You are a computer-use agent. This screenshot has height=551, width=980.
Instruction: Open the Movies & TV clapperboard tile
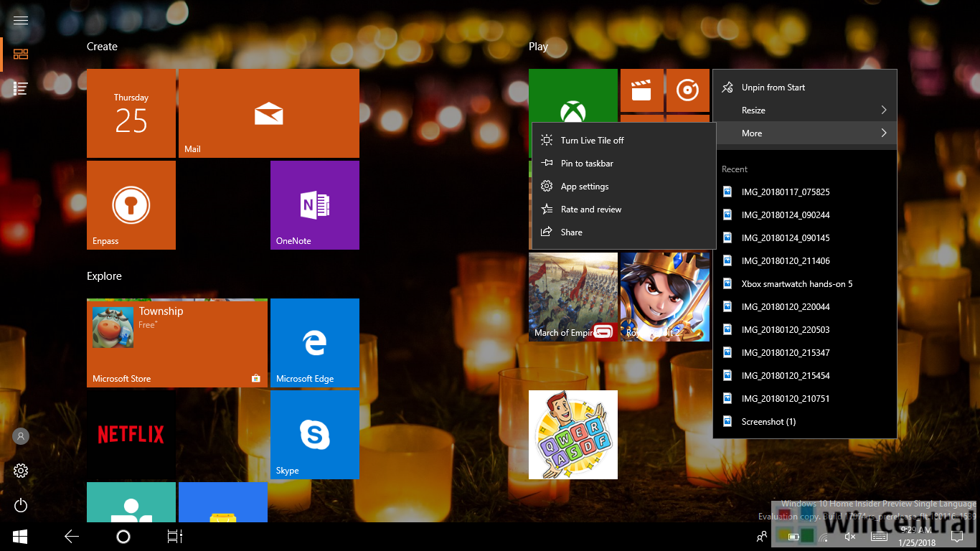click(x=641, y=90)
